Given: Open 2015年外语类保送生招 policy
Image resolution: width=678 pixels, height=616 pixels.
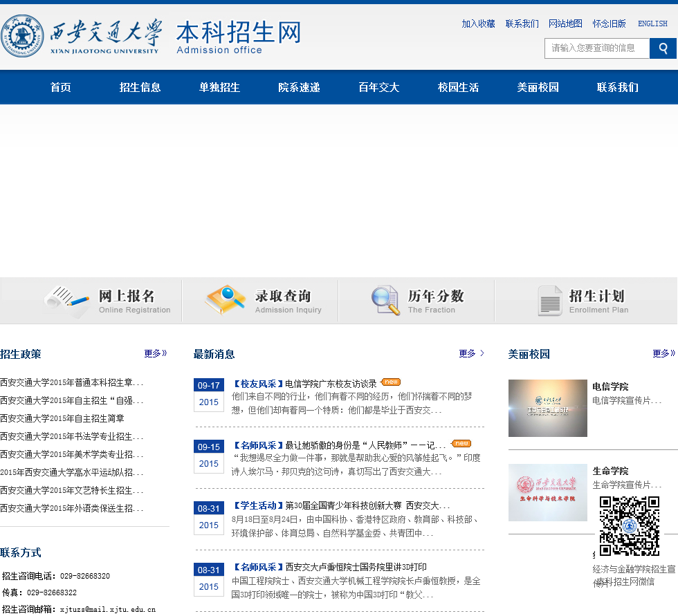Looking at the screenshot, I should [71, 508].
